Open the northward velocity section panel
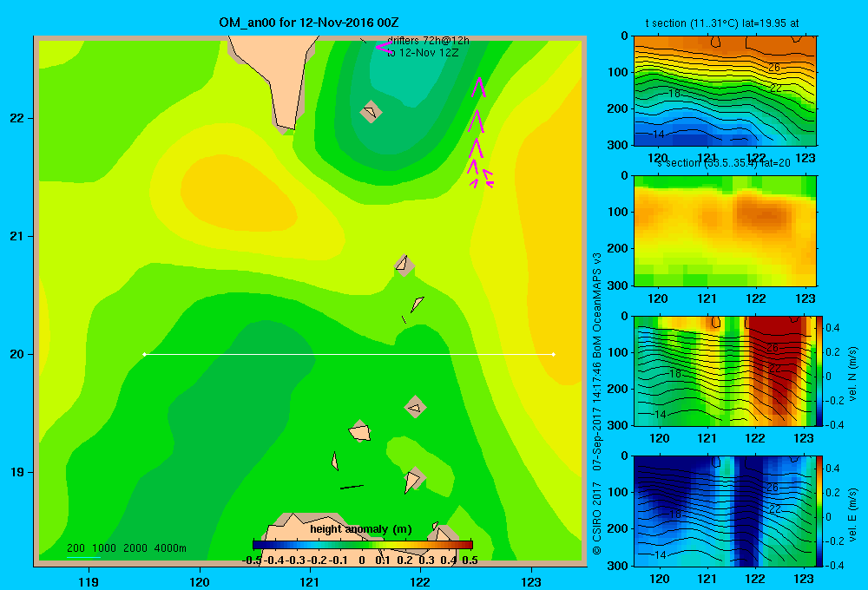This screenshot has width=868, height=590. point(725,370)
